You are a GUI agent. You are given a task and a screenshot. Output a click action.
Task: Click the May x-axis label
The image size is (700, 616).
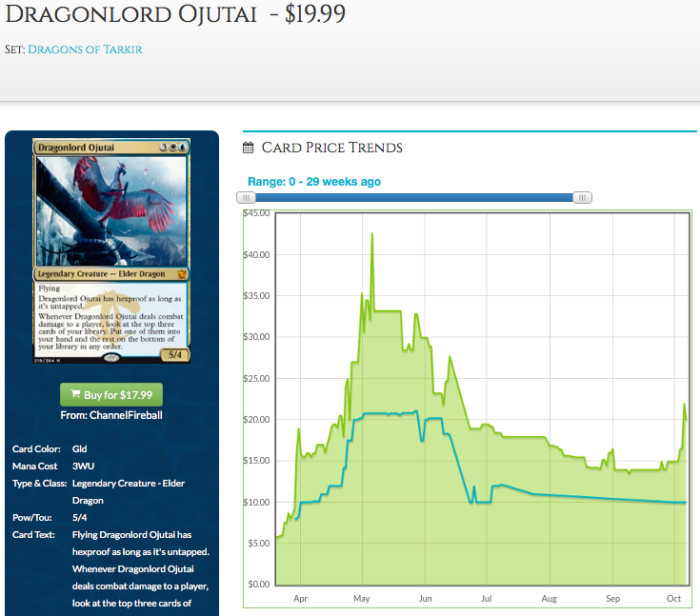pyautogui.click(x=362, y=599)
